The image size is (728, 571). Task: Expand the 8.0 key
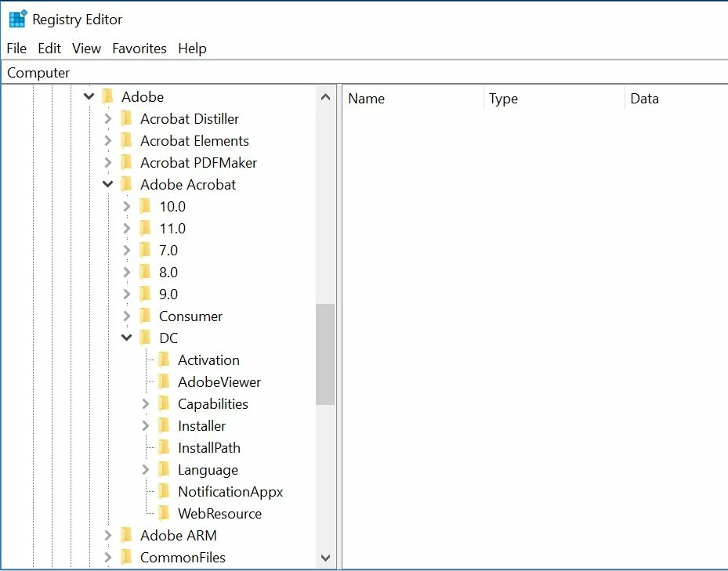click(127, 272)
